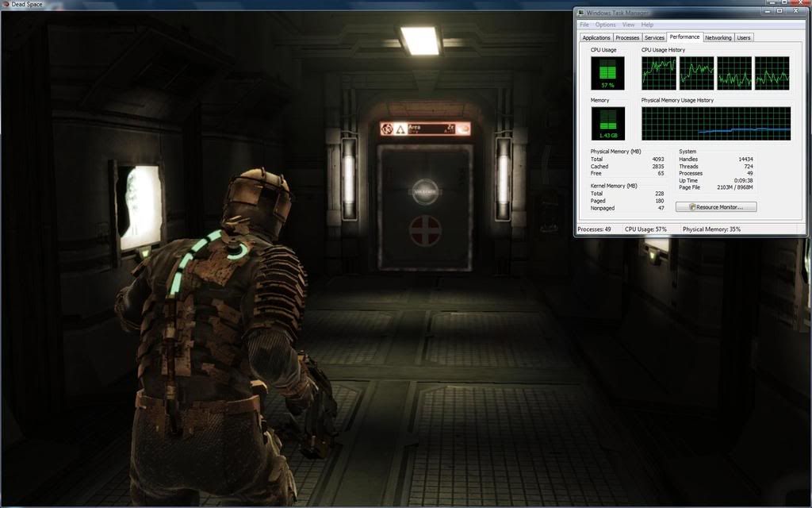812x508 pixels.
Task: Switch to the Networking tab
Action: click(718, 38)
